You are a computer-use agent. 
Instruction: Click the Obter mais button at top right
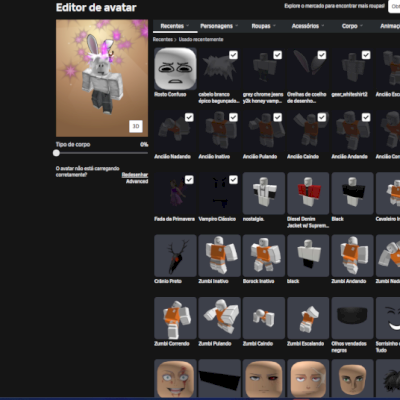point(394,6)
